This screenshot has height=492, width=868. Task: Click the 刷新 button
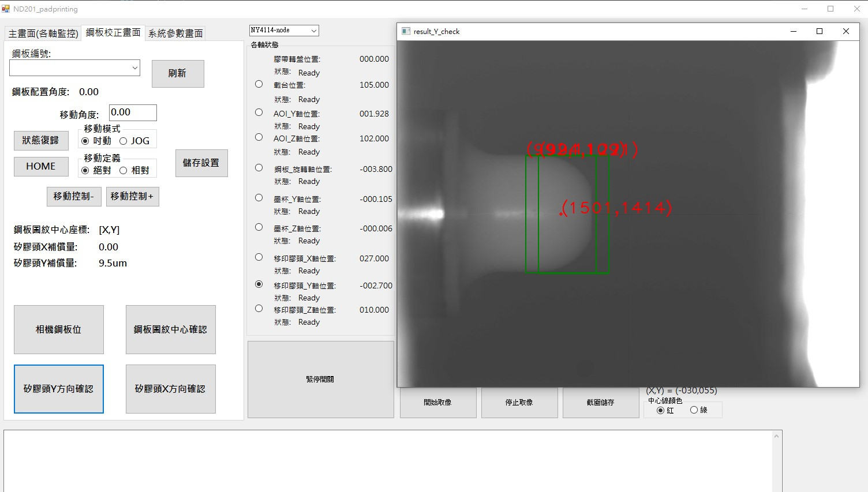[178, 74]
